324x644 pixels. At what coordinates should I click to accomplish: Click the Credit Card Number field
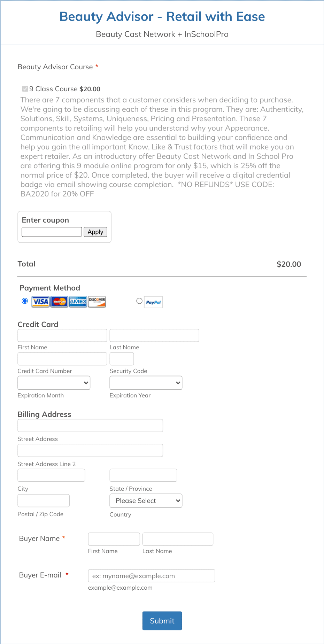tap(62, 359)
